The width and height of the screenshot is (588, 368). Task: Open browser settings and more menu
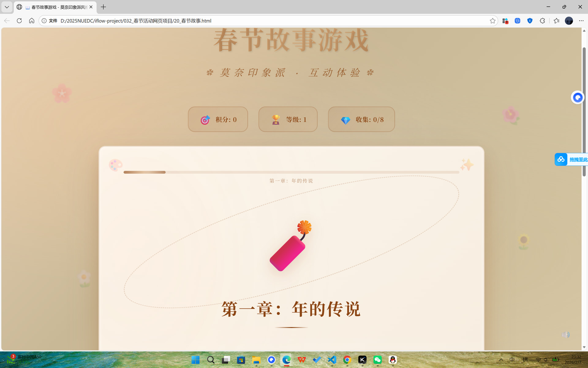pos(581,21)
